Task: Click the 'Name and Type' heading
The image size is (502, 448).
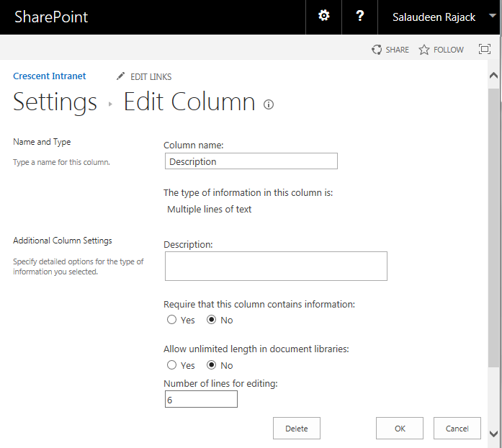Action: pos(42,142)
